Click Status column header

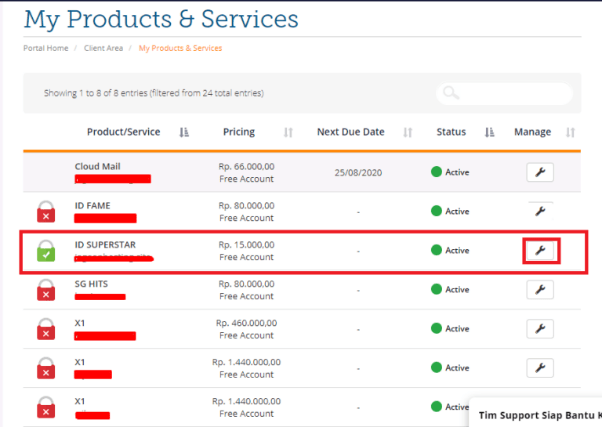(x=451, y=132)
